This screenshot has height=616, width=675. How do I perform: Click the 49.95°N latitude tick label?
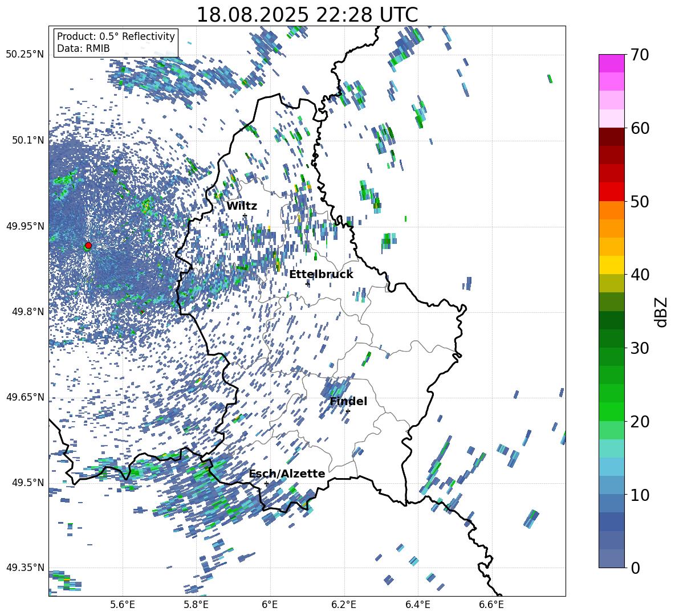pyautogui.click(x=25, y=226)
